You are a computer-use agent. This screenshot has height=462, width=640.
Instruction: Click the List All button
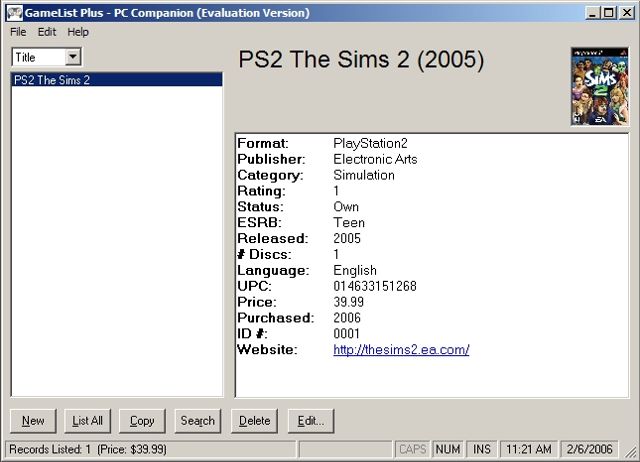tap(87, 421)
